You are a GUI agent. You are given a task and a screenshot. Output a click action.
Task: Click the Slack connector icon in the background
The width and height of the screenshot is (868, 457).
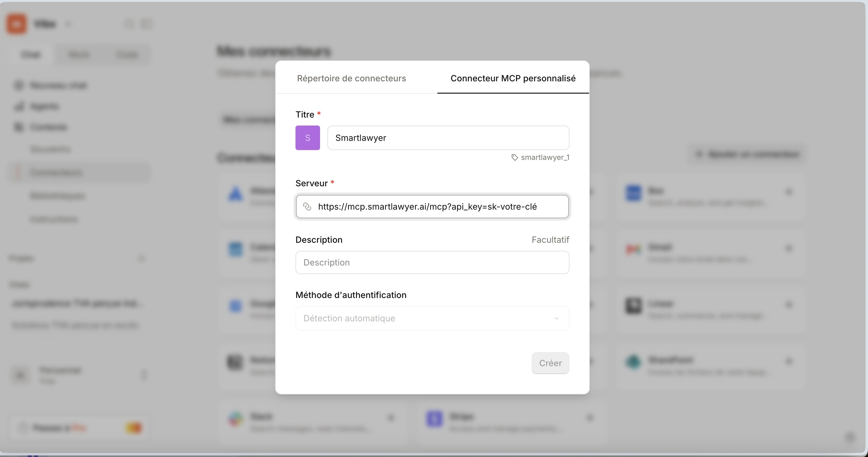[x=236, y=419]
